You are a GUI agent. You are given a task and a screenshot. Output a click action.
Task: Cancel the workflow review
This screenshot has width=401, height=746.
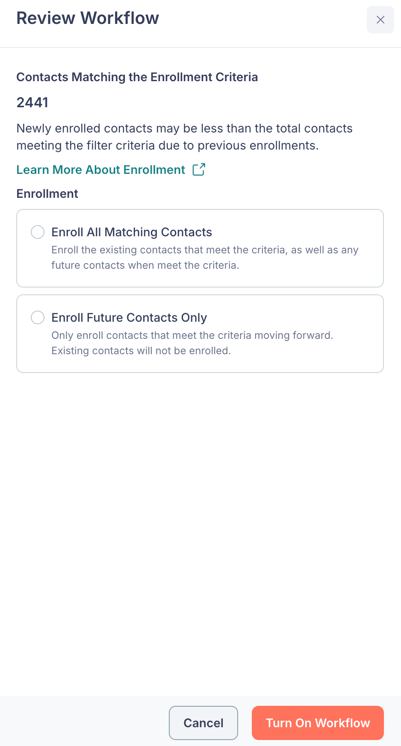tap(204, 723)
